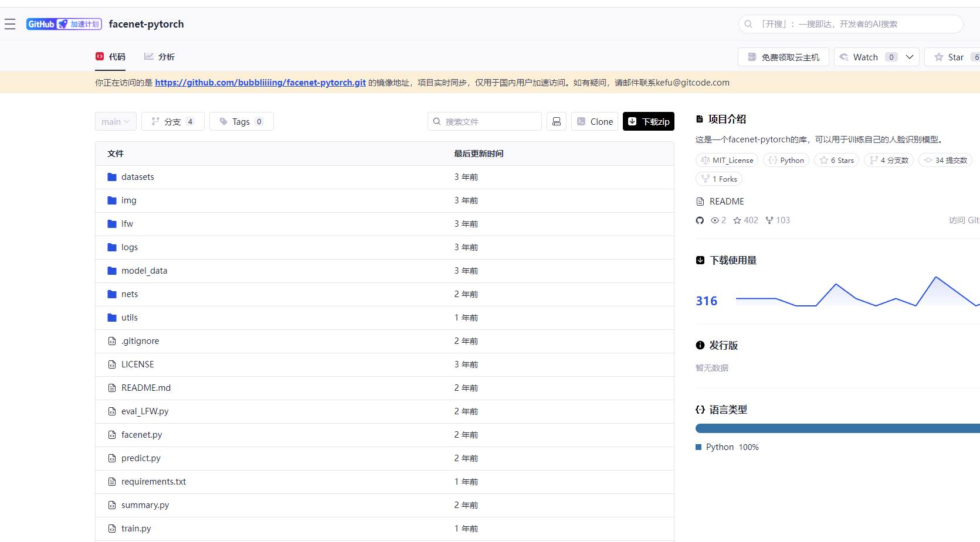980x542 pixels.
Task: Click the GitHub acceleration plan logo
Action: (x=64, y=24)
